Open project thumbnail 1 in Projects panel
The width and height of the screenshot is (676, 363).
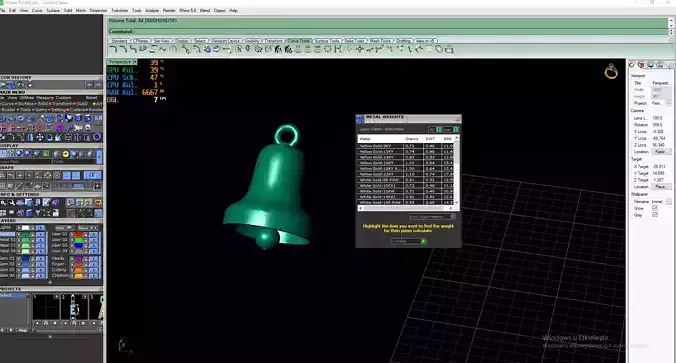point(46,307)
